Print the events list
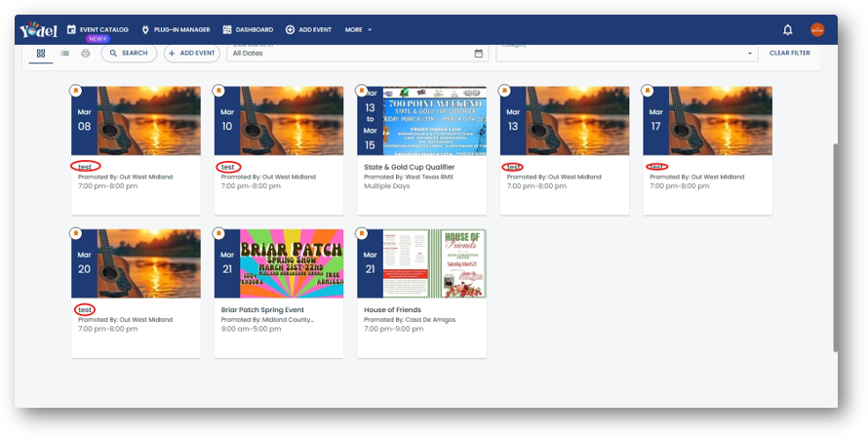Image resolution: width=868 pixels, height=438 pixels. click(85, 53)
